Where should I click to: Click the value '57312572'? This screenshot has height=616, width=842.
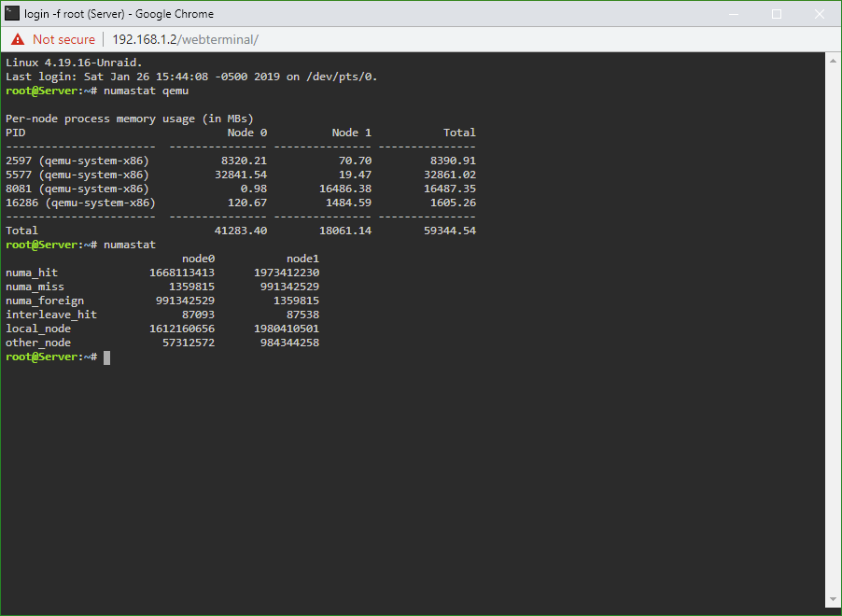[x=189, y=343]
